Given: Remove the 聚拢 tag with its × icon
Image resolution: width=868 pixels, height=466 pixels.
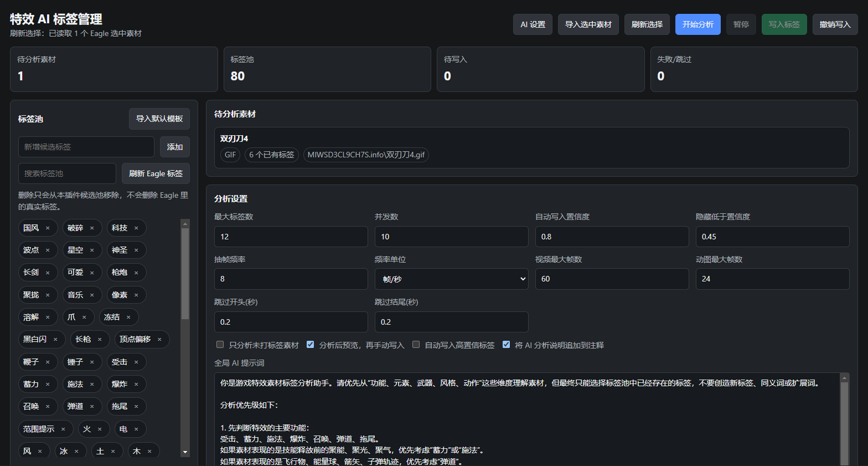Looking at the screenshot, I should tap(48, 295).
